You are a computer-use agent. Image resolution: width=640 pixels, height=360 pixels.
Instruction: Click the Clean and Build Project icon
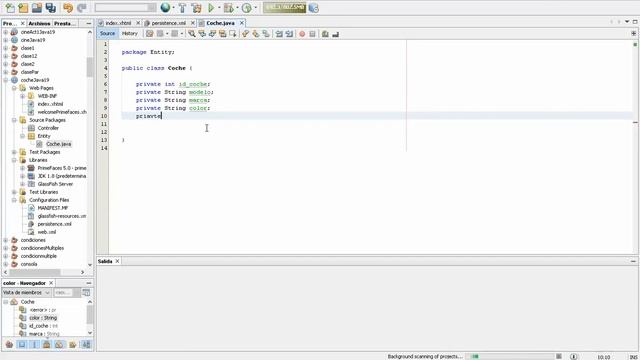tap(196, 8)
